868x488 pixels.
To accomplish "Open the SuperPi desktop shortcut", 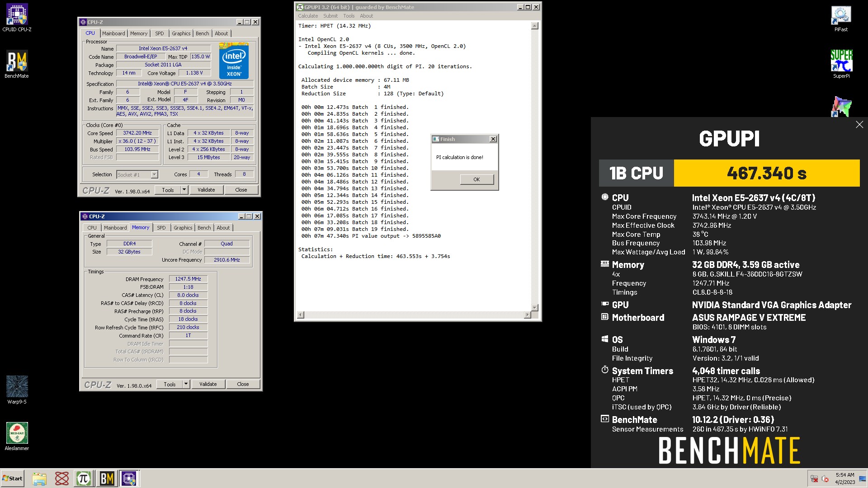I will (x=841, y=64).
